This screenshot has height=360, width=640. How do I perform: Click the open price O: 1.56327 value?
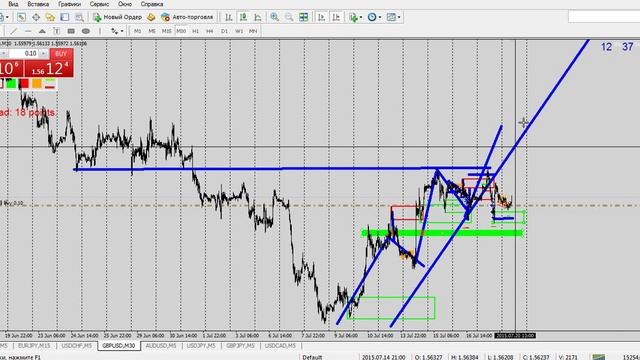[x=429, y=357]
